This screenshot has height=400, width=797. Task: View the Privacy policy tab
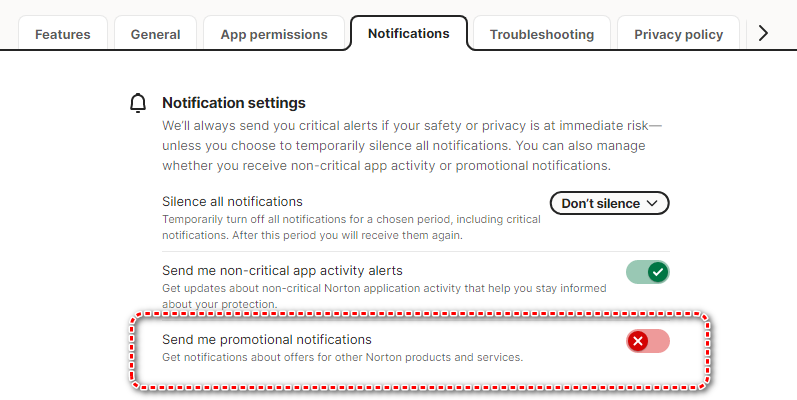point(678,34)
